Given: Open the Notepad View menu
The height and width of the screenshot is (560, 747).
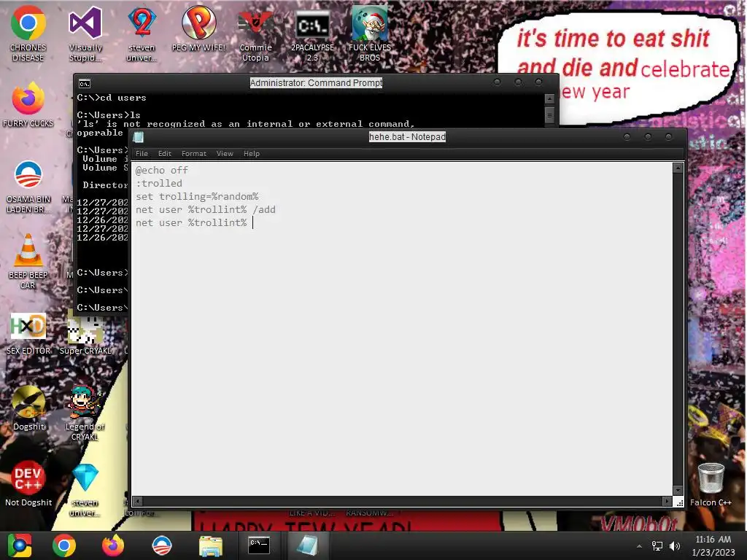Looking at the screenshot, I should pyautogui.click(x=225, y=153).
